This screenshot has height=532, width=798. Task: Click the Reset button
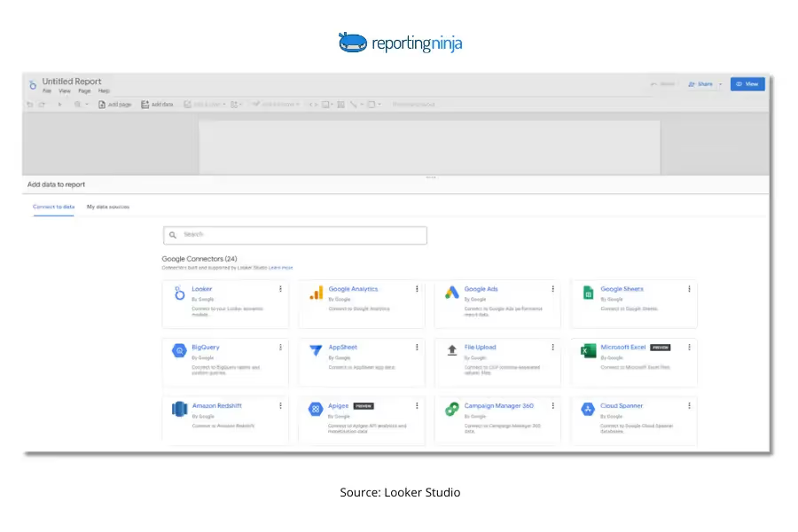pos(662,84)
